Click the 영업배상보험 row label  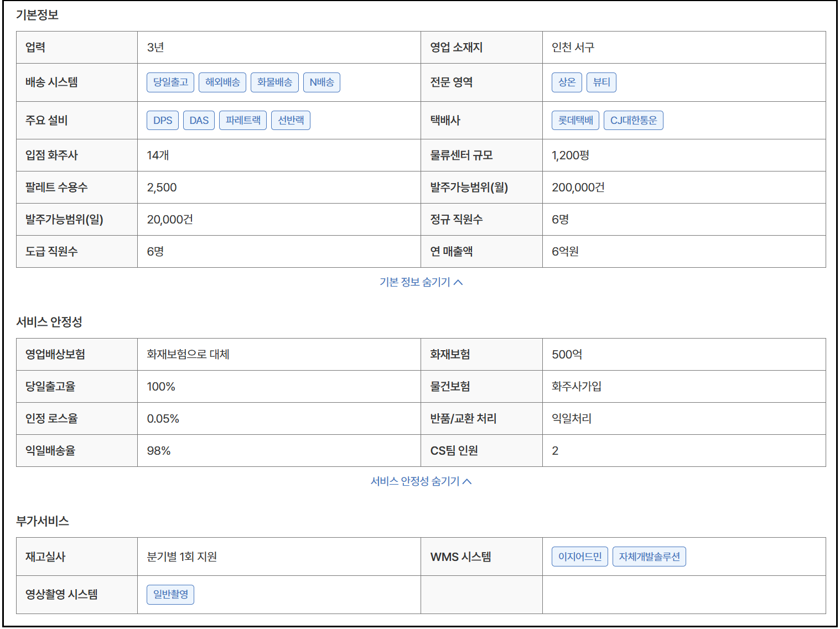pyautogui.click(x=55, y=355)
